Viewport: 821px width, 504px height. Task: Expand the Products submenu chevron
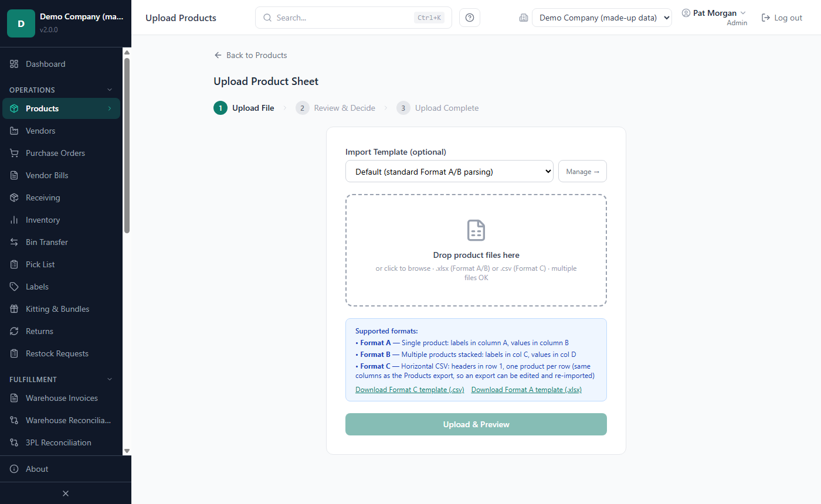coord(109,108)
